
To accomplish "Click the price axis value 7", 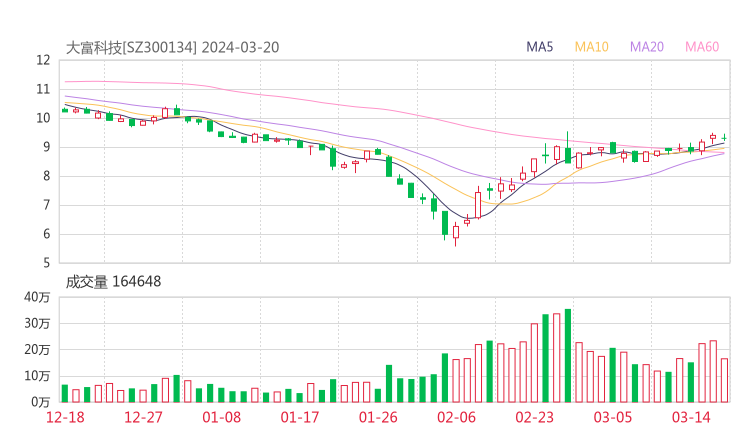I will [x=46, y=205].
